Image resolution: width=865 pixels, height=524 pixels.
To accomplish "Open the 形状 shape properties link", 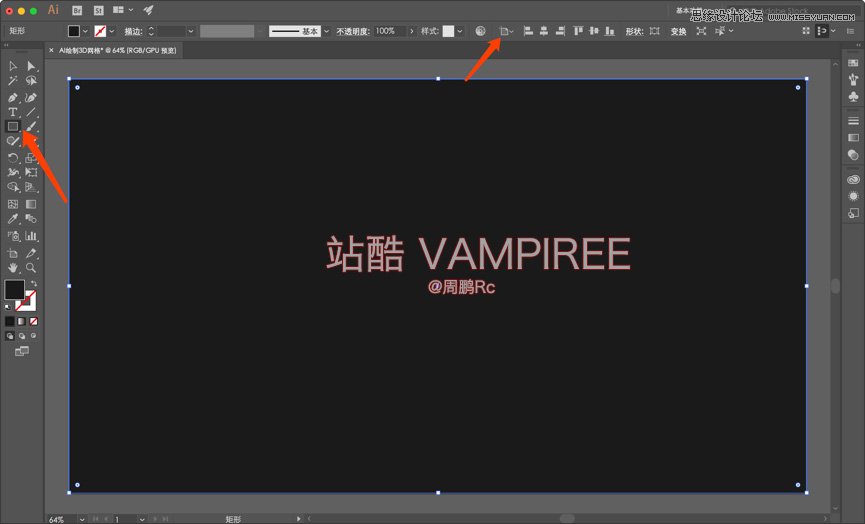I will [634, 31].
